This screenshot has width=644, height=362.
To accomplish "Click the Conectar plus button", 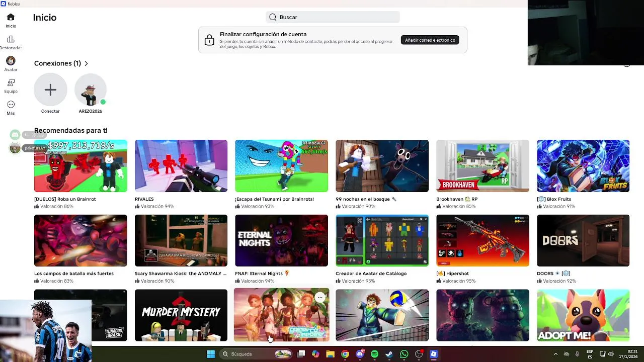I will pyautogui.click(x=50, y=90).
